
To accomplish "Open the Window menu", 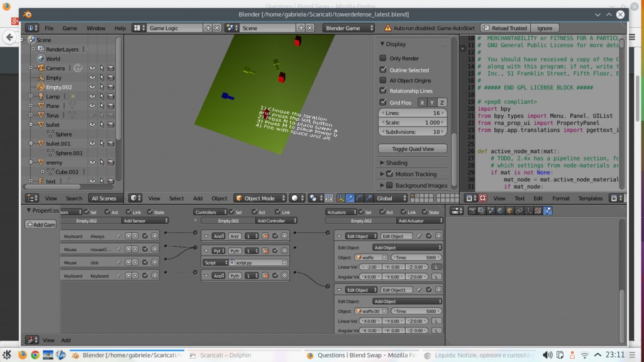I will click(x=96, y=28).
